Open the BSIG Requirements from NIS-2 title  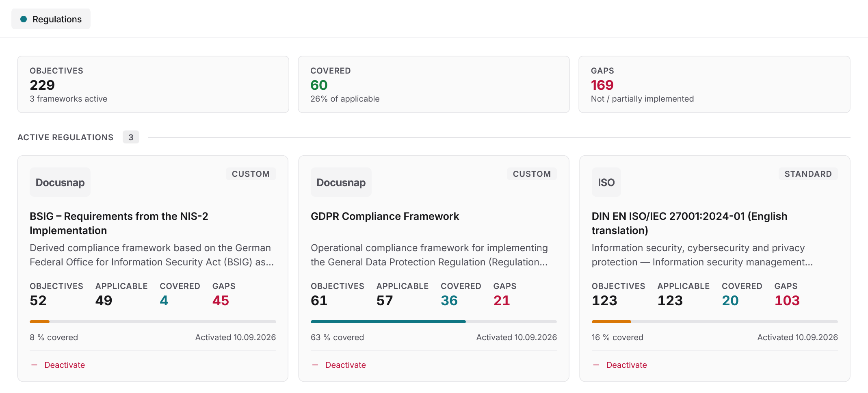click(x=119, y=223)
